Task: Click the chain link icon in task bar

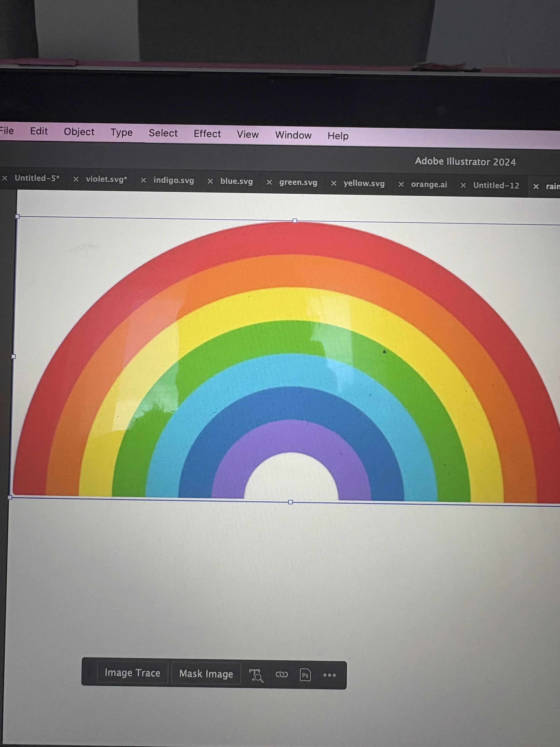Action: 281,674
